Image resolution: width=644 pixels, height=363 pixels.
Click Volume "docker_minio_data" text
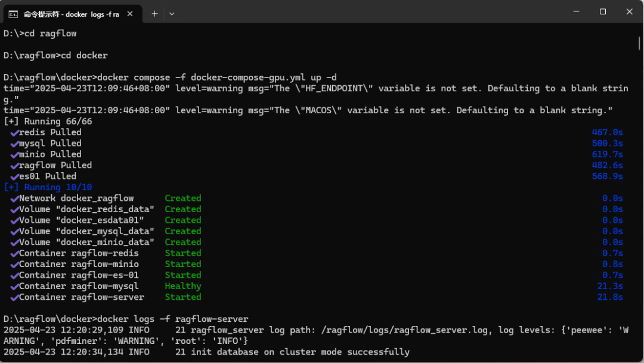(x=86, y=242)
